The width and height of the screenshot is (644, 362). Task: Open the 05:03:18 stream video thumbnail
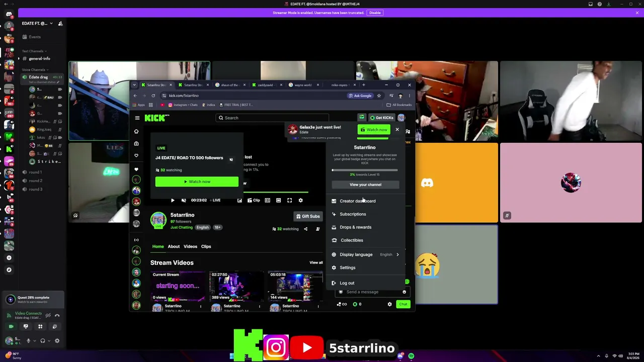point(295,286)
